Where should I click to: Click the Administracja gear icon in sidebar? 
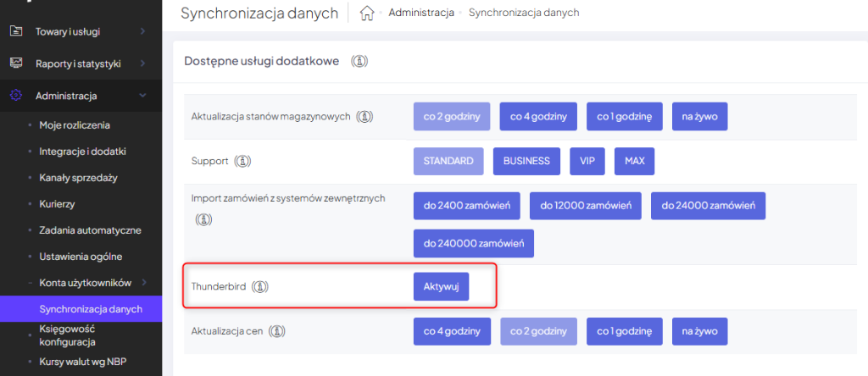point(16,96)
